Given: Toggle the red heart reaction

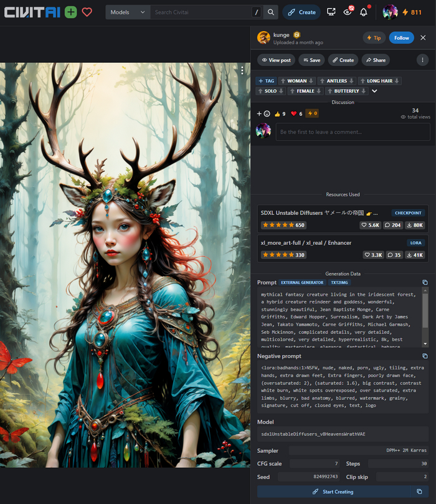Looking at the screenshot, I should (x=296, y=113).
